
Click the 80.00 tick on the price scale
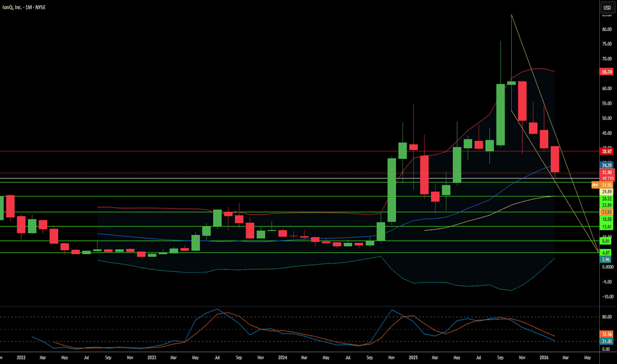click(x=607, y=29)
